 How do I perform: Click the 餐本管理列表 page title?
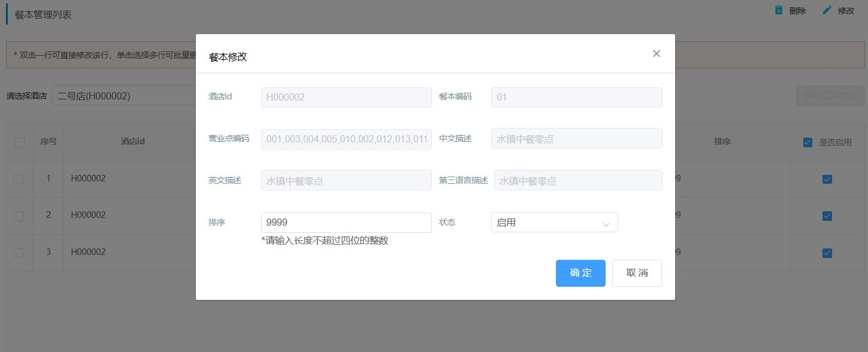pyautogui.click(x=43, y=14)
